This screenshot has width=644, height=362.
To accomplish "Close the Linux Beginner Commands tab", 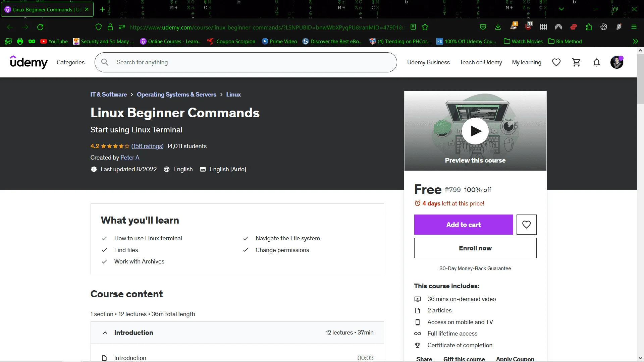I will point(87,9).
